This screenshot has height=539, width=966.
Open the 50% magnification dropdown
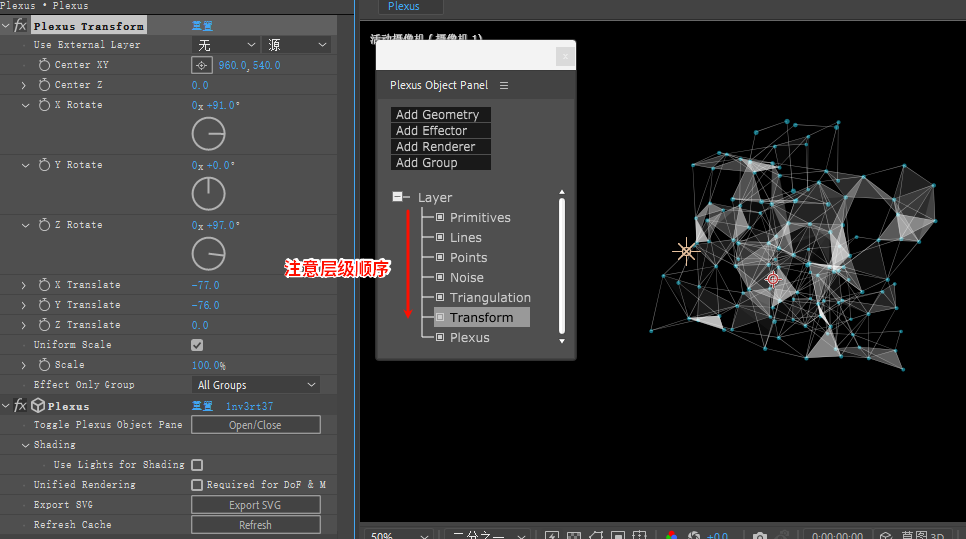[x=400, y=535]
